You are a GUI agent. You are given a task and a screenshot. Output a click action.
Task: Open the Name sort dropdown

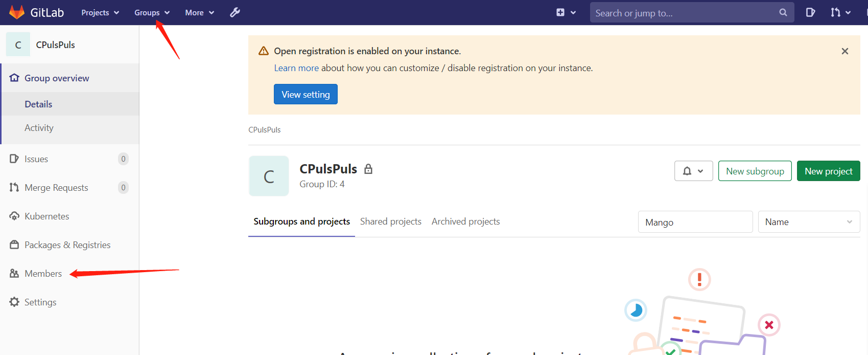click(808, 222)
